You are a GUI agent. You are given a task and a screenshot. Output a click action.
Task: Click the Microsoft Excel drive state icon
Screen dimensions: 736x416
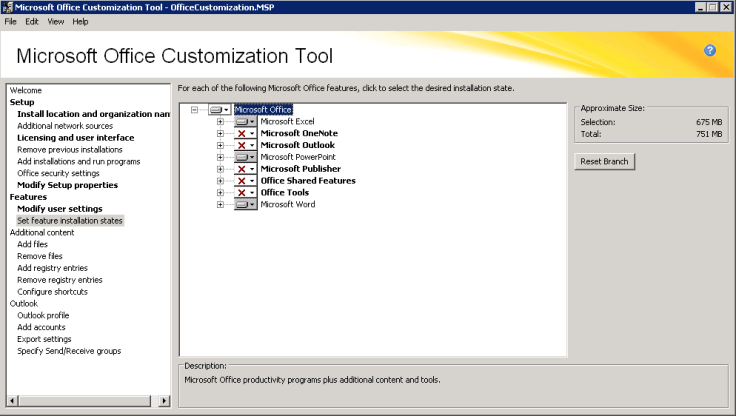point(242,121)
